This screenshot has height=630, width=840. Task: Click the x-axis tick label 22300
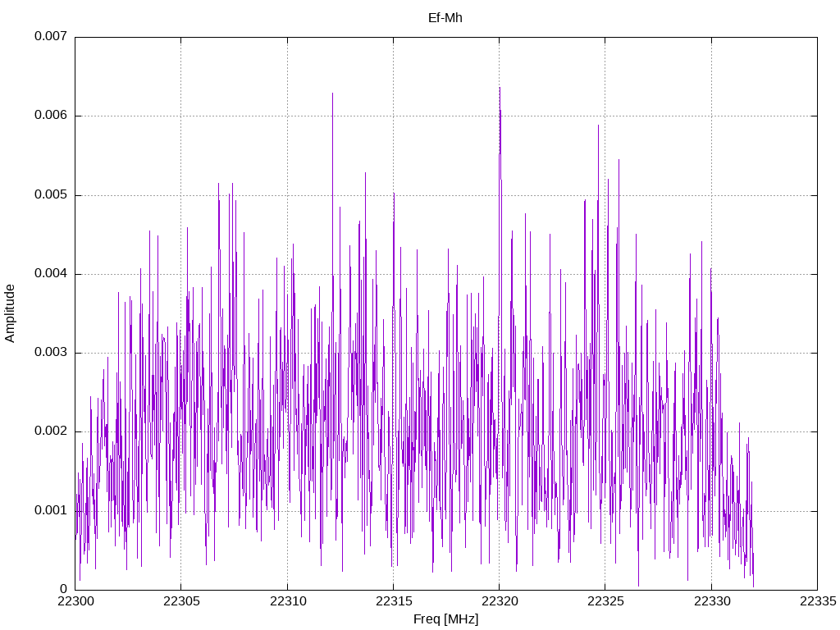[x=75, y=601]
